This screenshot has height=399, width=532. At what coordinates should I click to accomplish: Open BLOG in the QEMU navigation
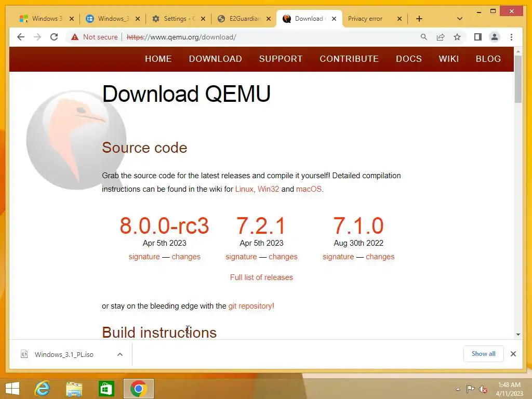click(488, 59)
